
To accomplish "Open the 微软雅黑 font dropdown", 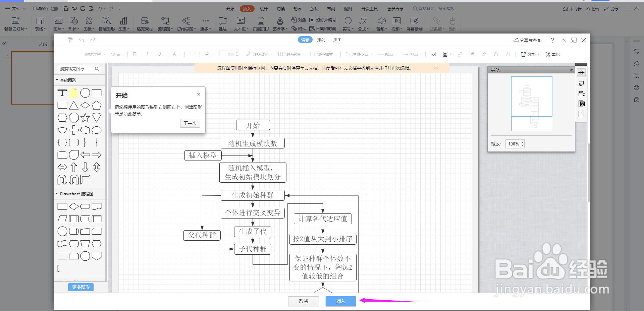I will 95,54.
